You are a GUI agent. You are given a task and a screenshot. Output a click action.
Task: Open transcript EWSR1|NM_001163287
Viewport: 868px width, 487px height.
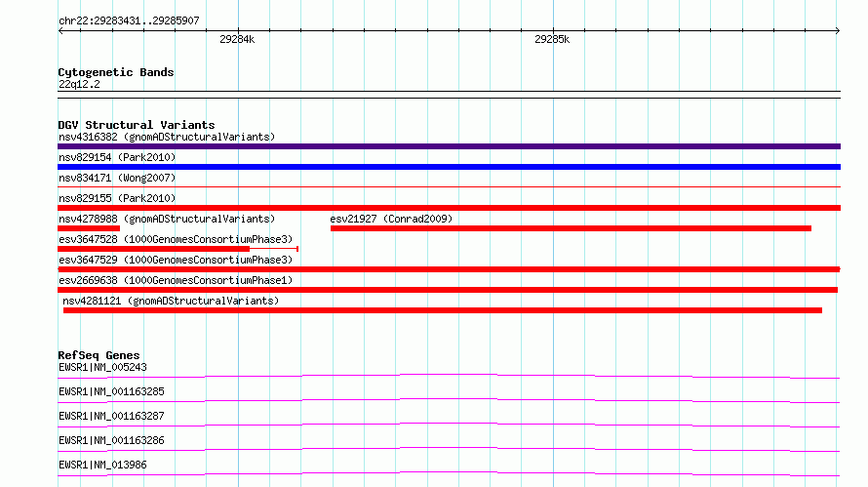click(111, 416)
